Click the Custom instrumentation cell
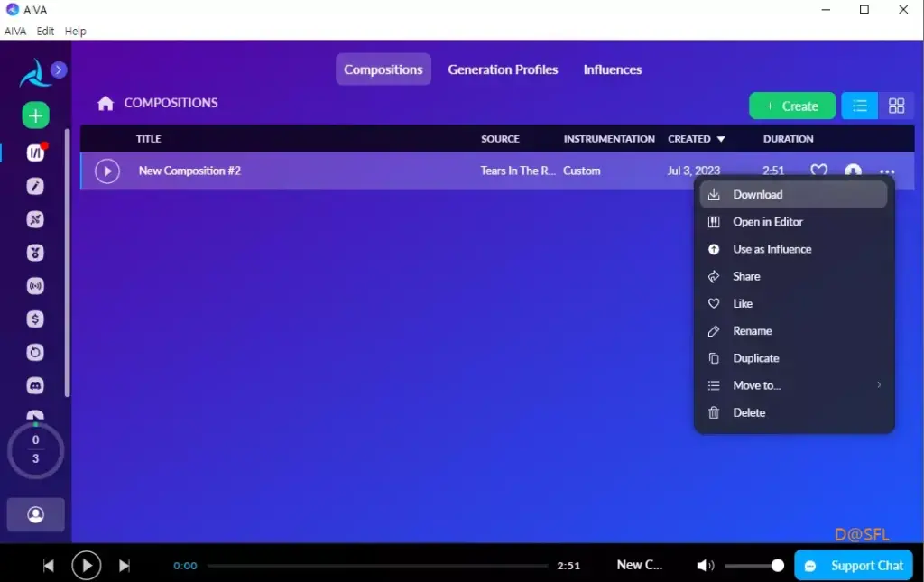 point(582,171)
